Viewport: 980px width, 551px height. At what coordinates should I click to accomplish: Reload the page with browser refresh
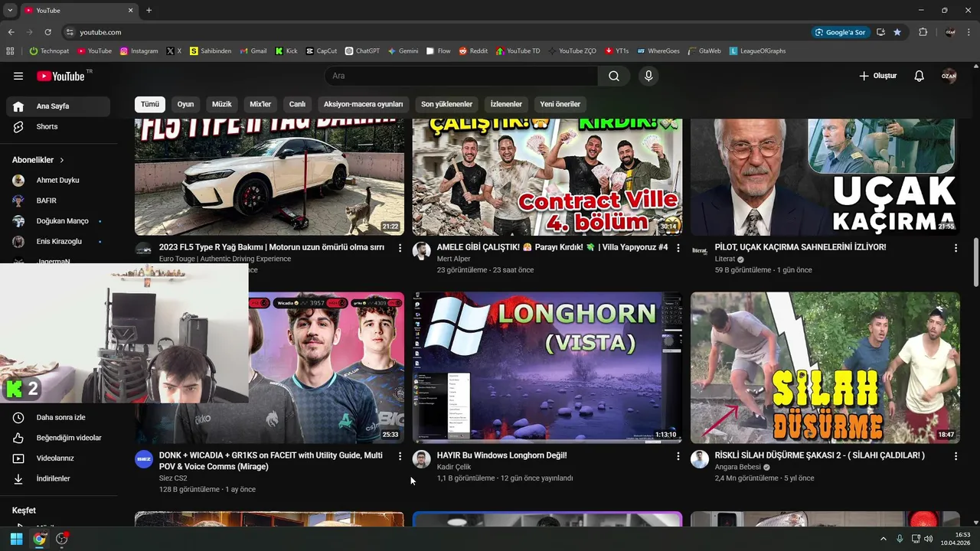[47, 32]
